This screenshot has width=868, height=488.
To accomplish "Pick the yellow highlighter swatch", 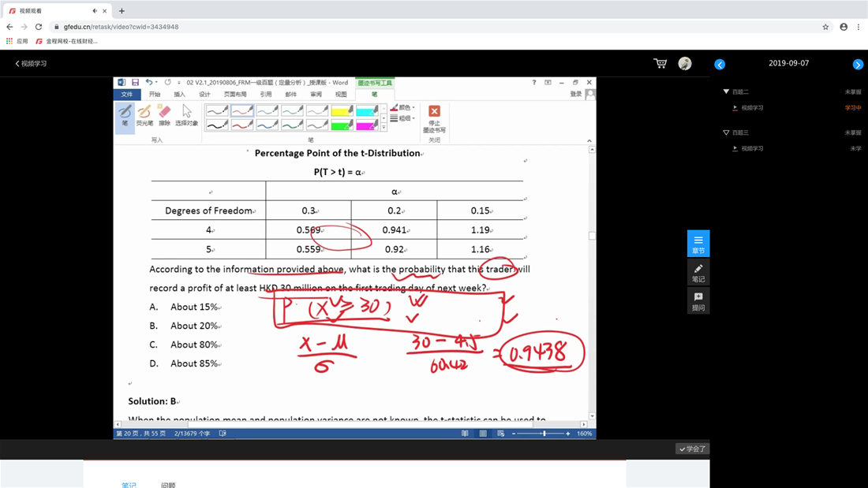I will (x=342, y=111).
